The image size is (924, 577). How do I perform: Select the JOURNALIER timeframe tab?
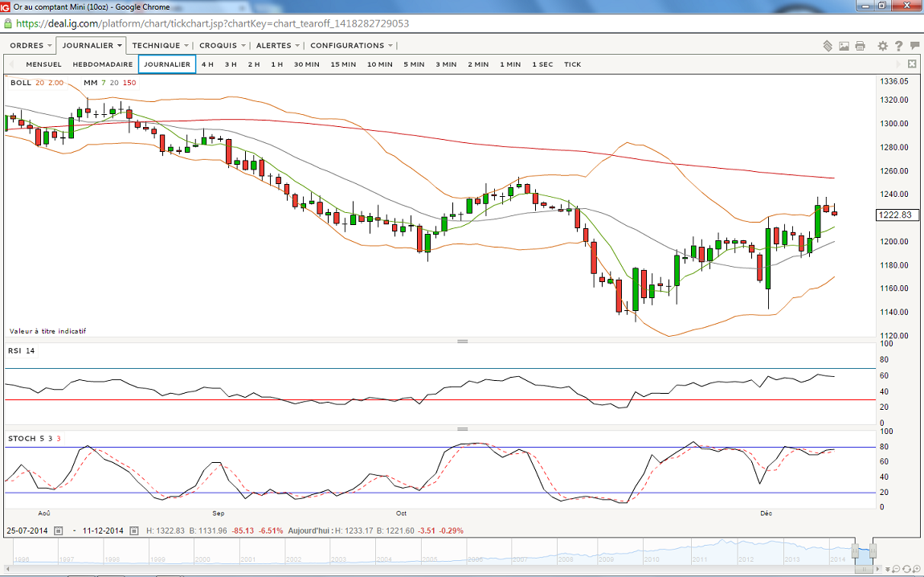point(167,64)
